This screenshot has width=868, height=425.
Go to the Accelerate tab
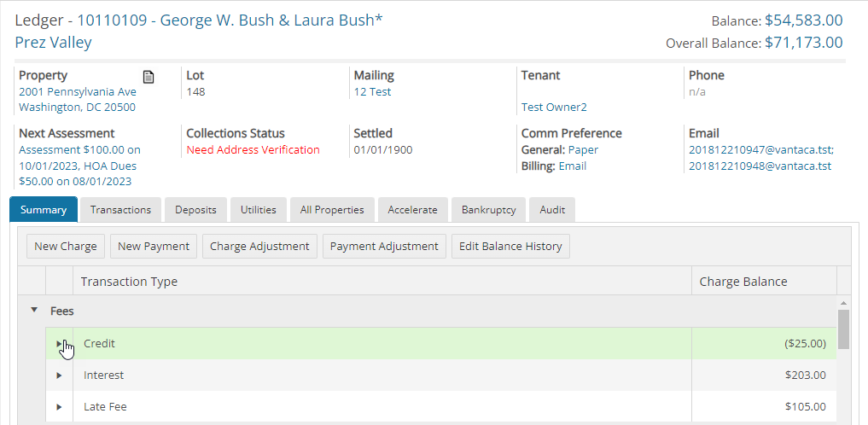tap(412, 210)
